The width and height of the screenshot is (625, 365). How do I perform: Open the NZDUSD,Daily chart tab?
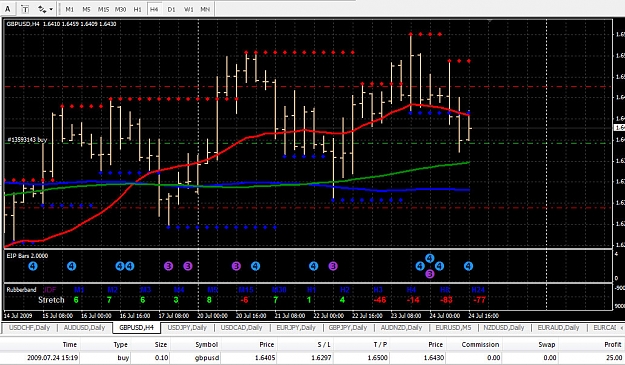click(x=504, y=328)
